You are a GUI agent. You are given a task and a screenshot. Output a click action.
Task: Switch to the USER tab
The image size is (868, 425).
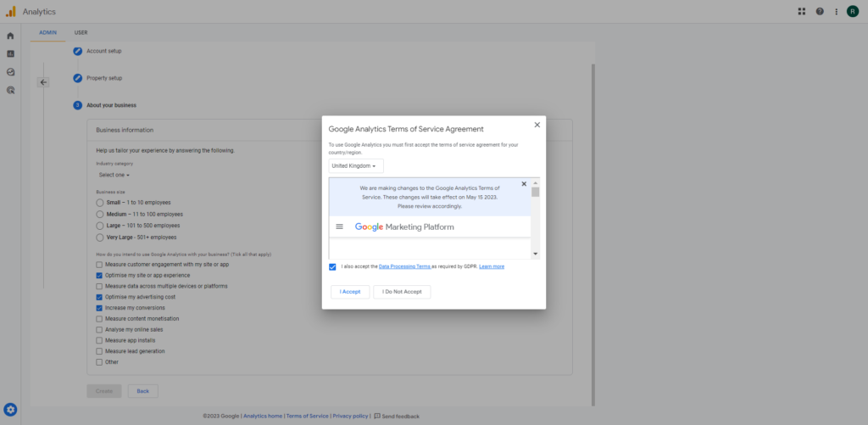pyautogui.click(x=81, y=33)
